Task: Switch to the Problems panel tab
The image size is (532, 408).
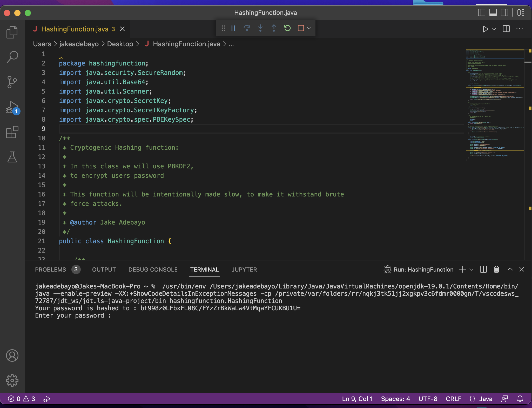Action: (x=51, y=269)
